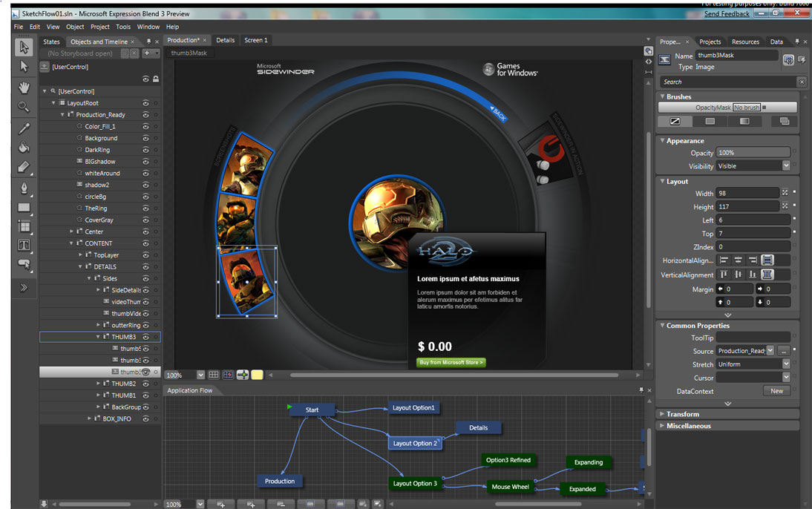Click the properties Search field
812x509 pixels.
pos(728,82)
